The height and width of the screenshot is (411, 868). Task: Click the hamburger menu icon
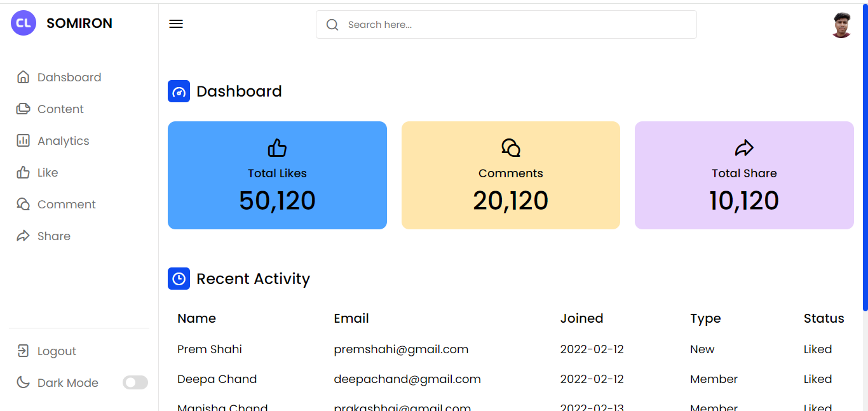tap(176, 24)
